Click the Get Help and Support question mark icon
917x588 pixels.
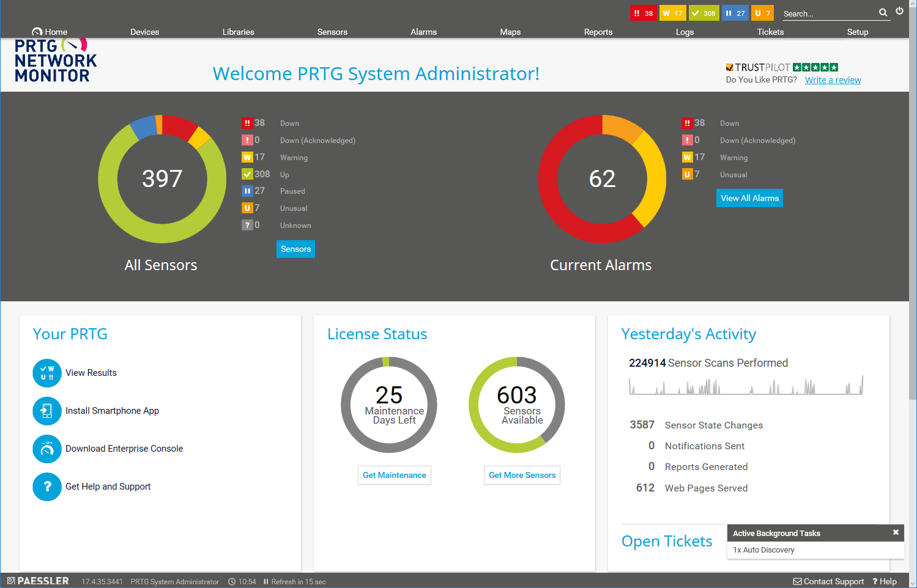pyautogui.click(x=47, y=487)
